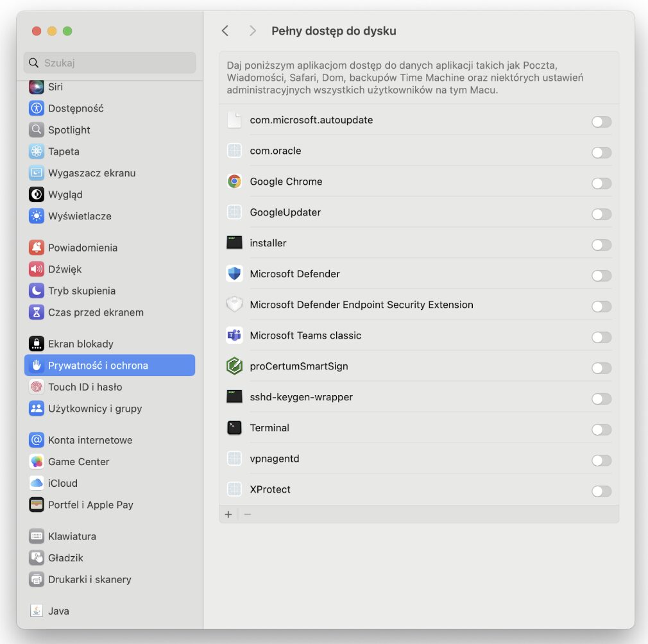This screenshot has height=644, width=648.
Task: Toggle XProtect disk access switch
Action: tap(601, 491)
